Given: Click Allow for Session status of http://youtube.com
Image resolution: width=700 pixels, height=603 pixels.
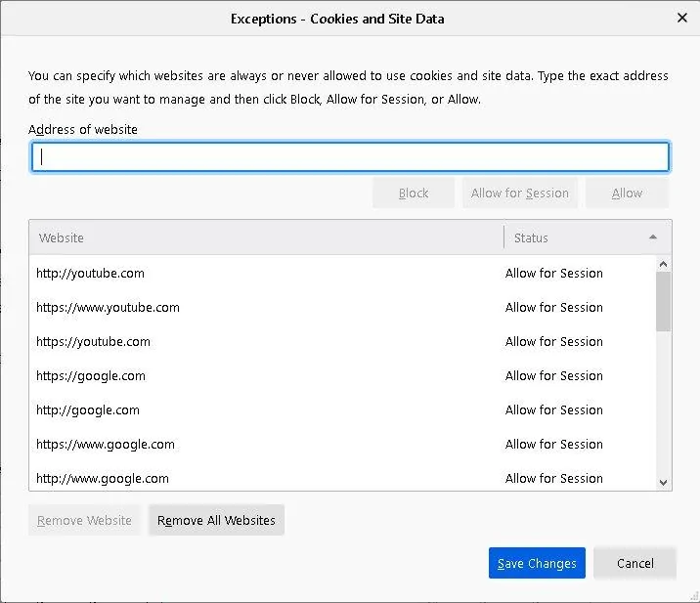Looking at the screenshot, I should click(554, 273).
